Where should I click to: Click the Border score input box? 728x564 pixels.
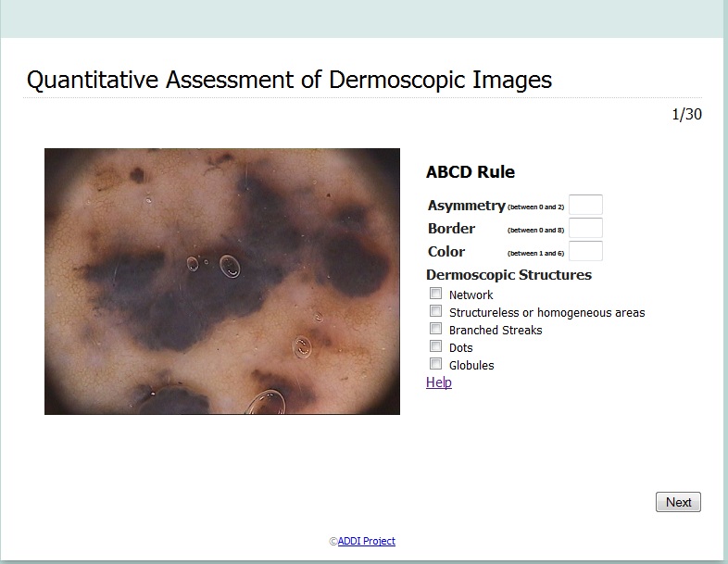[585, 228]
